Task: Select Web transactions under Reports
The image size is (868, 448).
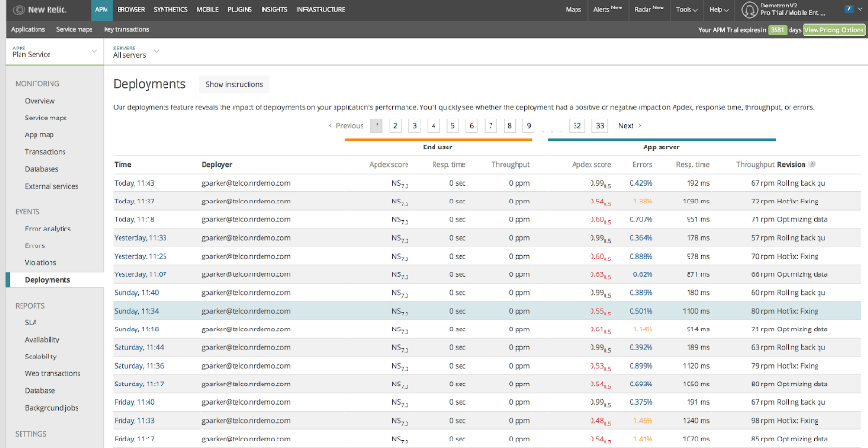Action: pos(52,373)
